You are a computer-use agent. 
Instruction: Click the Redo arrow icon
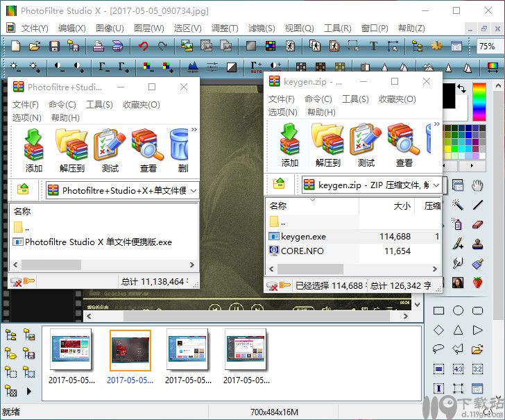click(x=162, y=46)
